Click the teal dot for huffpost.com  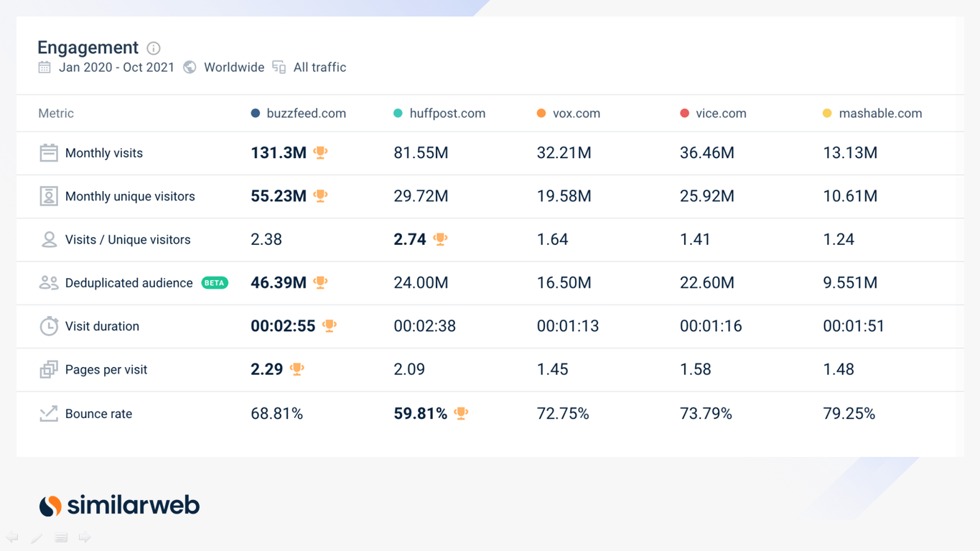pyautogui.click(x=398, y=114)
